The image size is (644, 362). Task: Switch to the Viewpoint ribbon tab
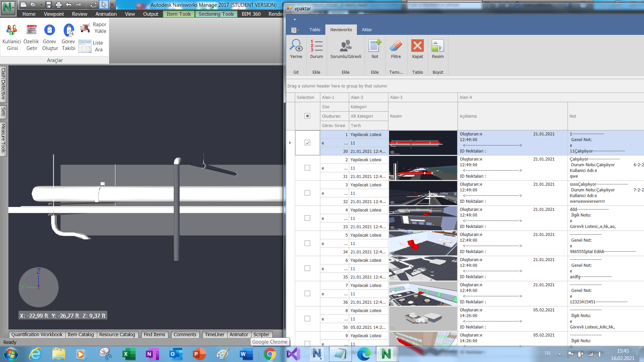(x=54, y=14)
